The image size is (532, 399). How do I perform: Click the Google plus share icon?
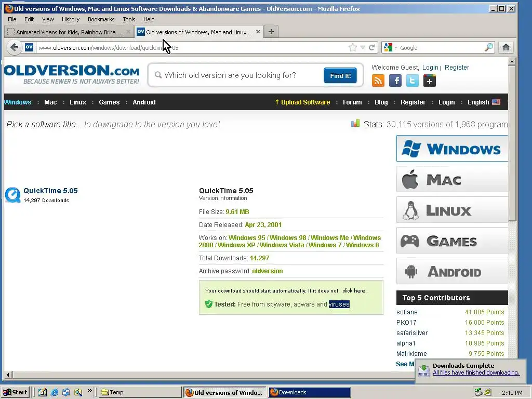[430, 81]
